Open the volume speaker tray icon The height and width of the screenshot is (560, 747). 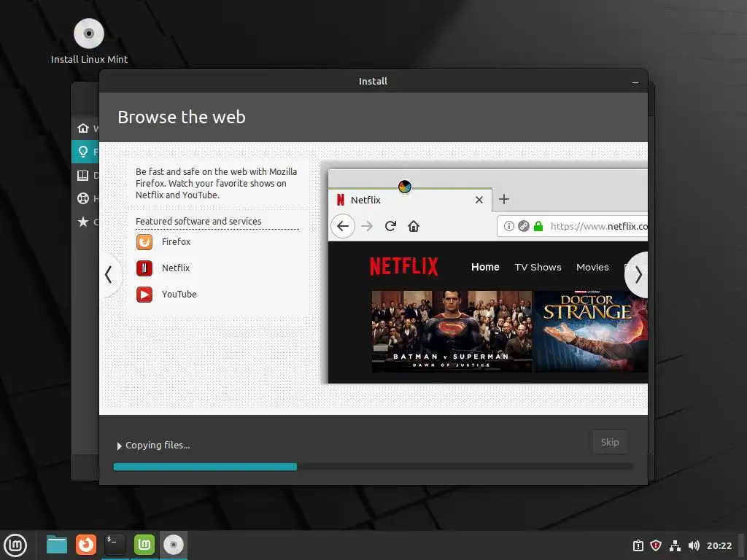pyautogui.click(x=694, y=545)
